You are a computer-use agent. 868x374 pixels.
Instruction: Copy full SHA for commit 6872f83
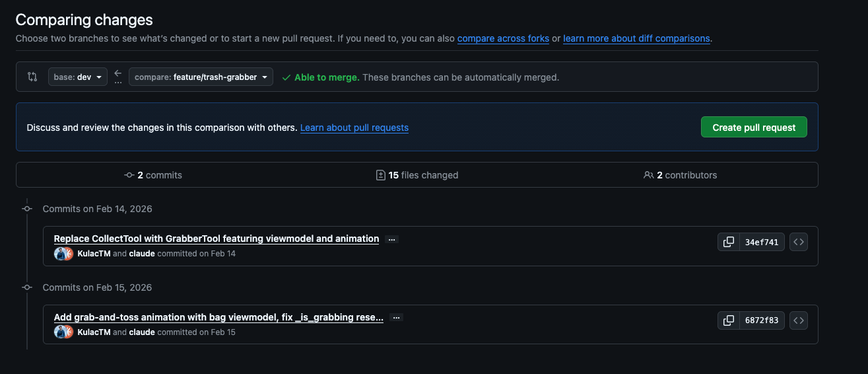point(728,320)
